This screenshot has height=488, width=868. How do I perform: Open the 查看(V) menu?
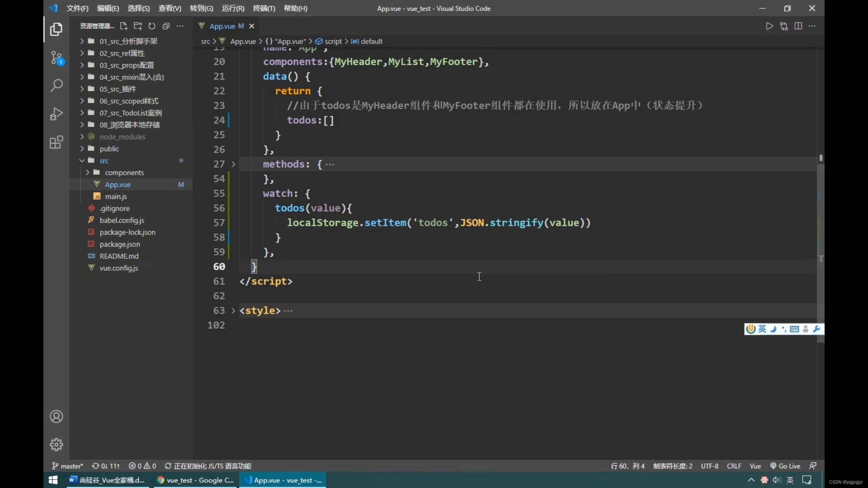[170, 8]
